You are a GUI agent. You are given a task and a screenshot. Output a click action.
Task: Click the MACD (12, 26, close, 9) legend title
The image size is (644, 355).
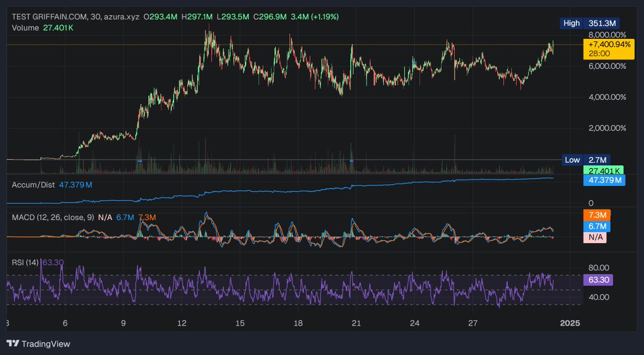[53, 217]
